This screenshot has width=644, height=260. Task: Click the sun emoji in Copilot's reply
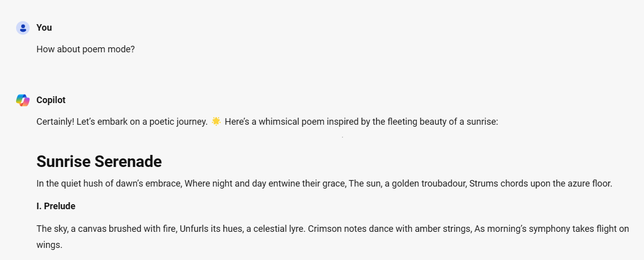(x=216, y=121)
